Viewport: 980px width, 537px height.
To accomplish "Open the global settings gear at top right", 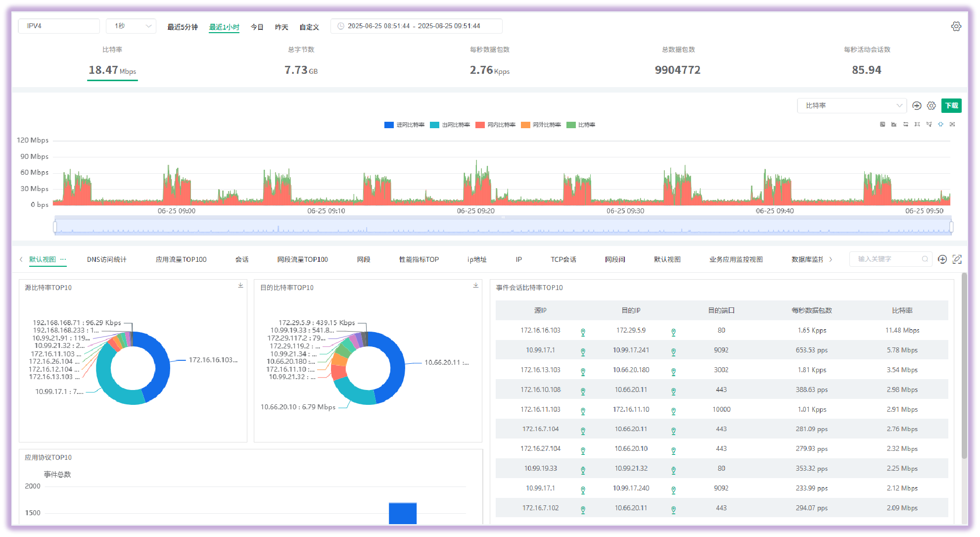I will point(956,26).
